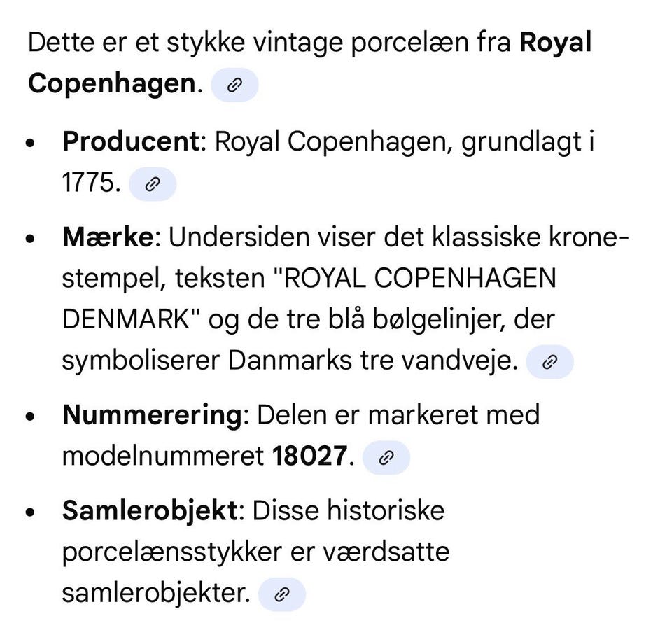Click the bullet point before 'Mærke'
Image resolution: width=672 pixels, height=635 pixels.
coord(29,239)
